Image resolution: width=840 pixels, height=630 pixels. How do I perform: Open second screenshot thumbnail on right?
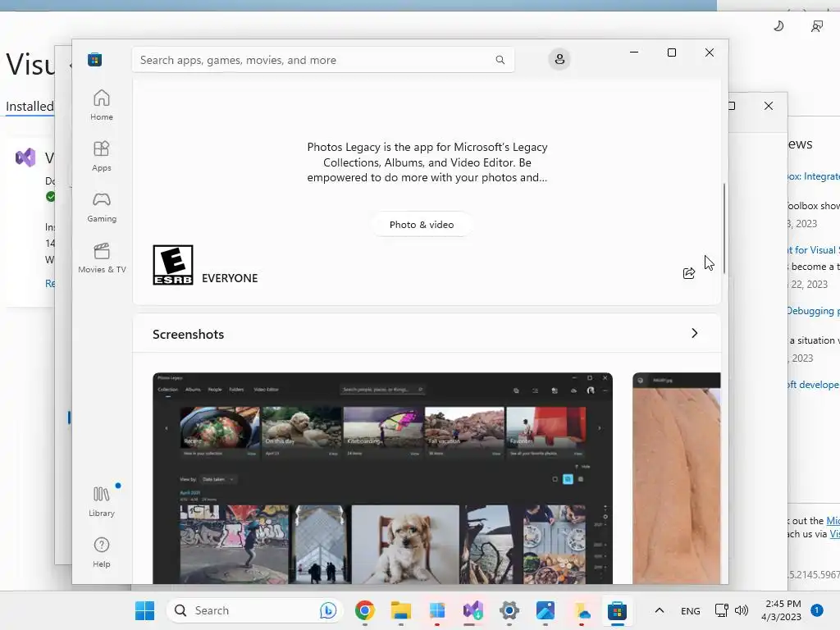pos(677,478)
